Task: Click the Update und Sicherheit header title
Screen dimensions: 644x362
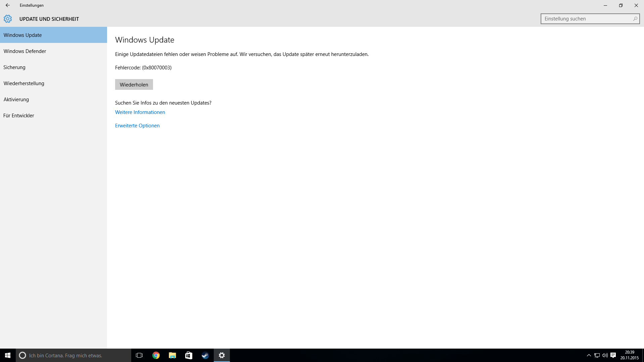Action: tap(49, 19)
